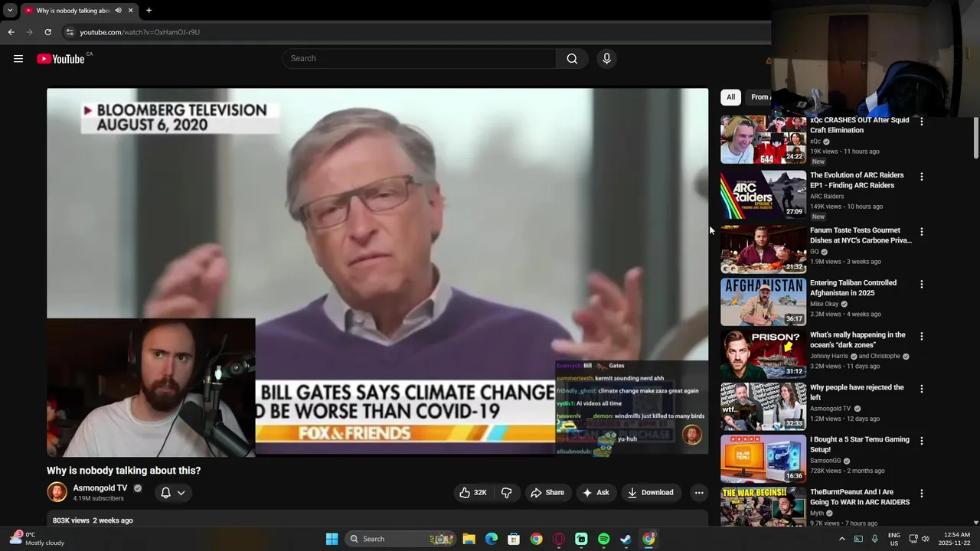
Task: Open Microsoft Store from taskbar
Action: [514, 539]
